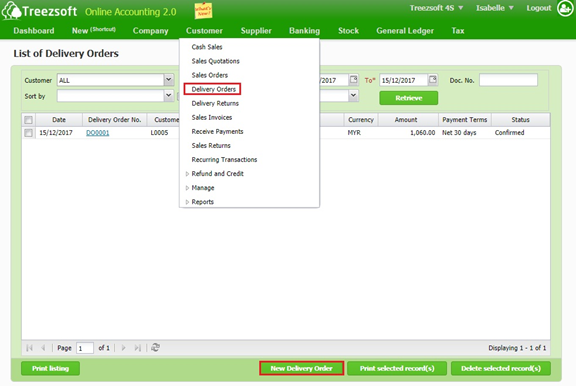Click Delete selected record(s) button
The width and height of the screenshot is (576, 386).
coord(501,368)
